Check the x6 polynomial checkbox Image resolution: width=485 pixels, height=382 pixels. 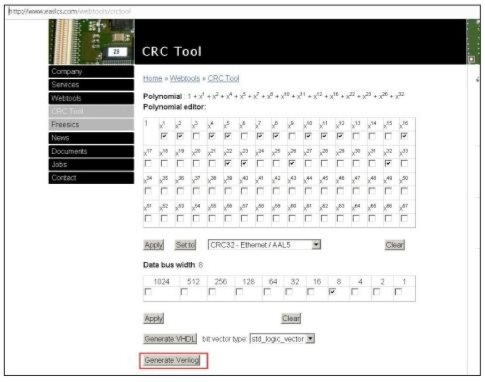[x=244, y=136]
